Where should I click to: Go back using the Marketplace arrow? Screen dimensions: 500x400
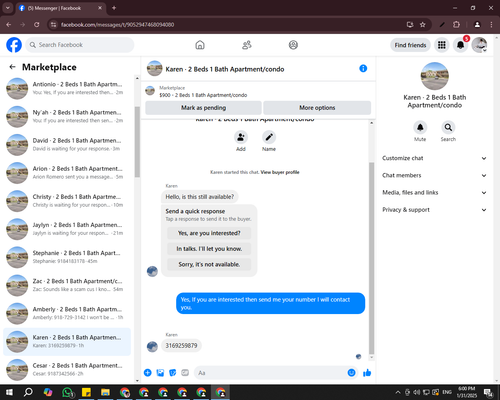pos(12,67)
